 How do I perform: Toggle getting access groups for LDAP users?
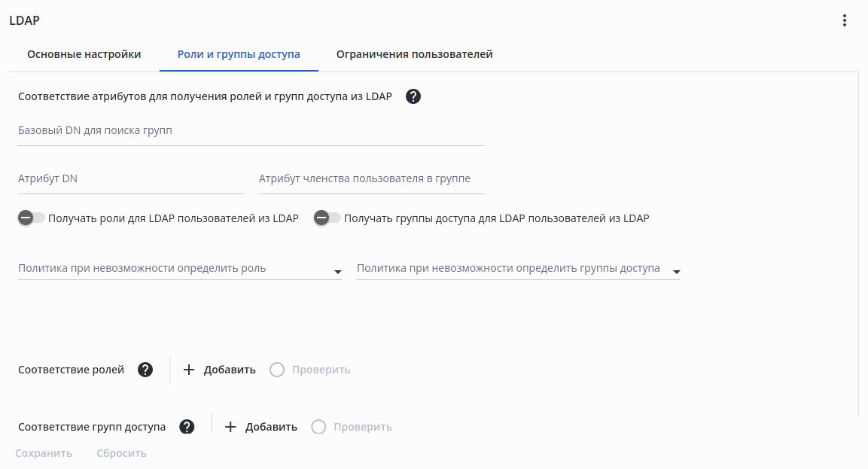pyautogui.click(x=327, y=218)
